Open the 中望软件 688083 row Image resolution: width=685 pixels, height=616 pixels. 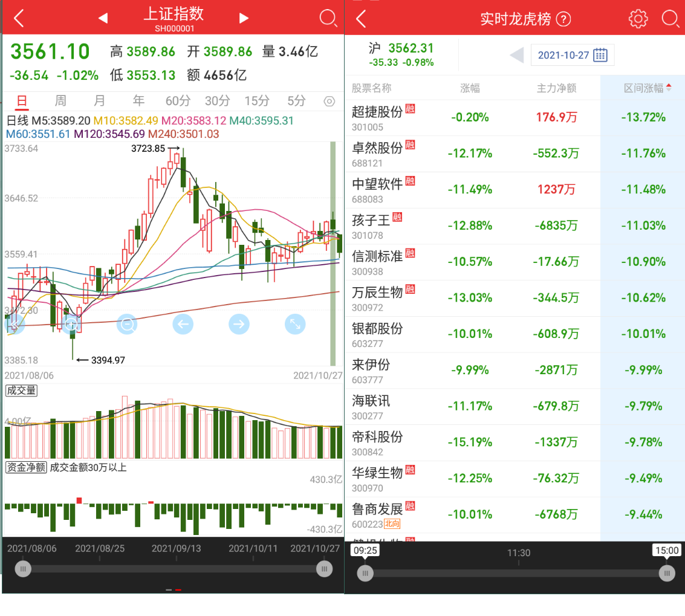[x=515, y=190]
